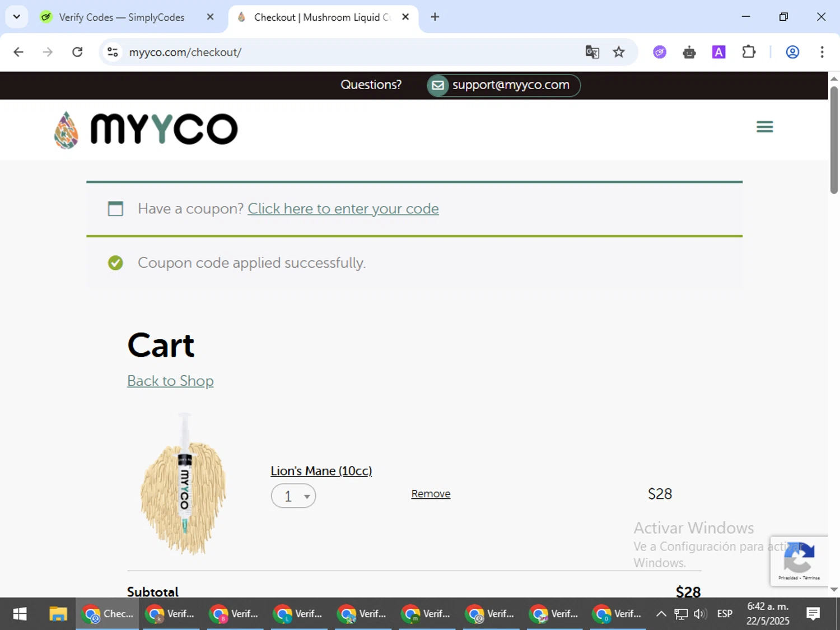Viewport: 840px width, 630px height.
Task: Open the Windows notification center
Action: (813, 614)
